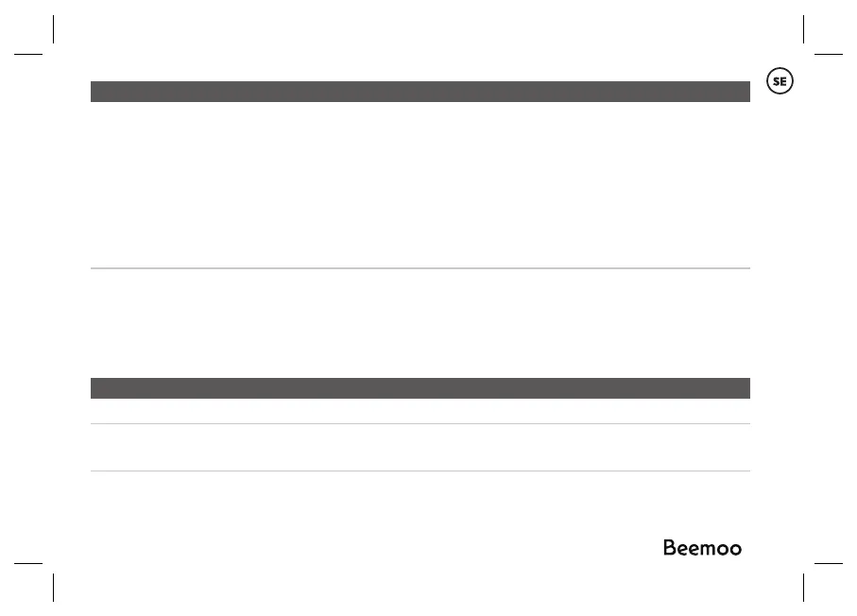Click the top-left vertical crop mark
Viewport: 857px width, 616px height.
click(55, 28)
